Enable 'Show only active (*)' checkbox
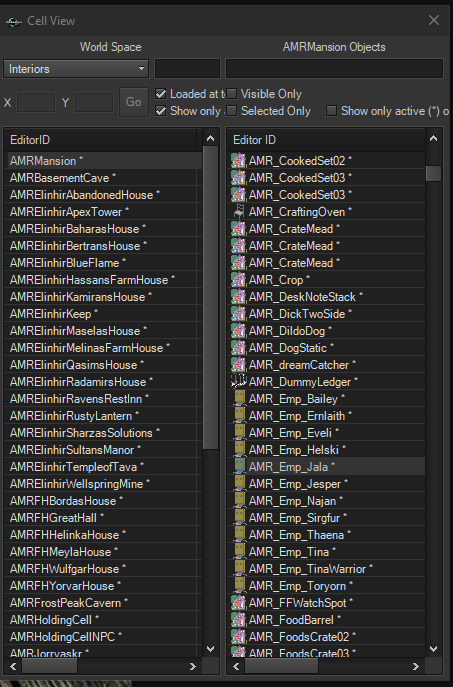Viewport: 453px width, 687px height. click(332, 111)
